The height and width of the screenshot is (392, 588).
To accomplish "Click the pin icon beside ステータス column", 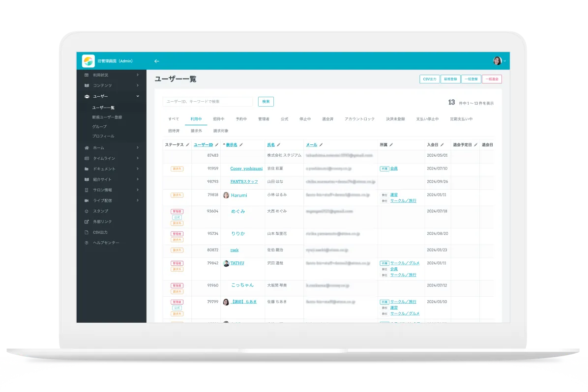I will [187, 144].
